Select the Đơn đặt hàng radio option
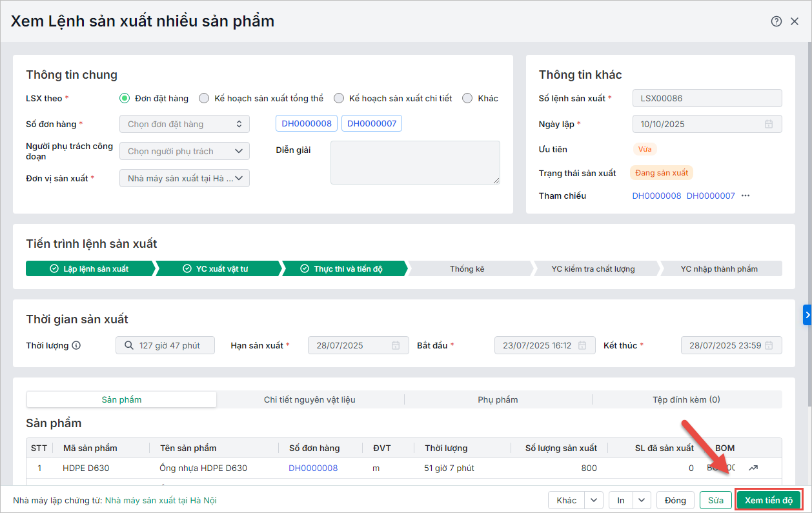This screenshot has width=812, height=513. (x=125, y=98)
